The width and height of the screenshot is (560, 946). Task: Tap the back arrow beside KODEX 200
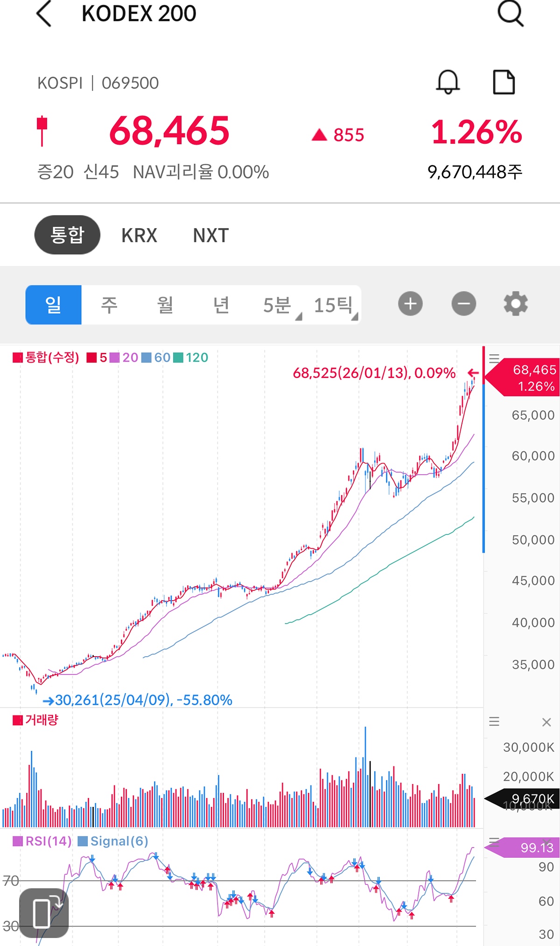tap(44, 14)
